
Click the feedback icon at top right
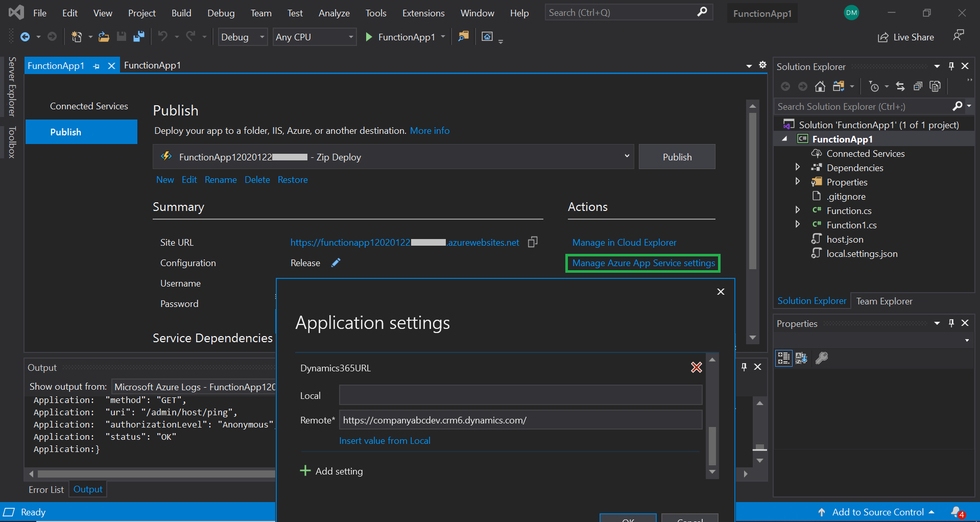pos(958,36)
